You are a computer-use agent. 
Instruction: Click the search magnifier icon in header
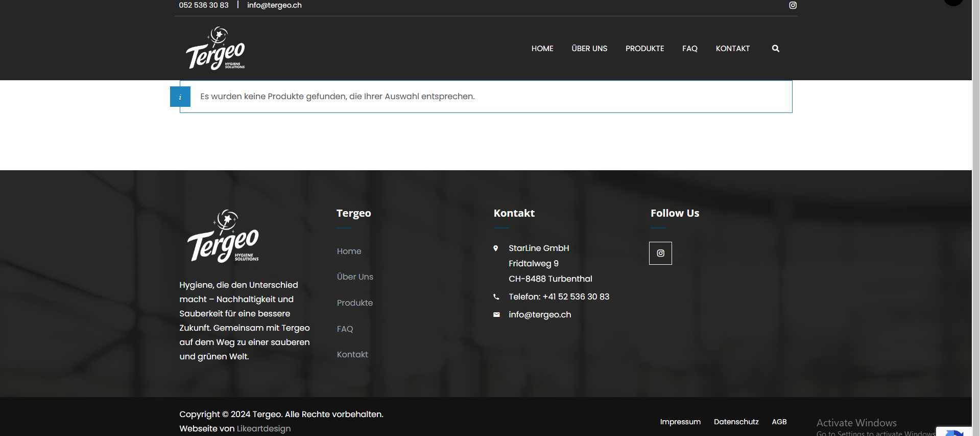tap(776, 49)
